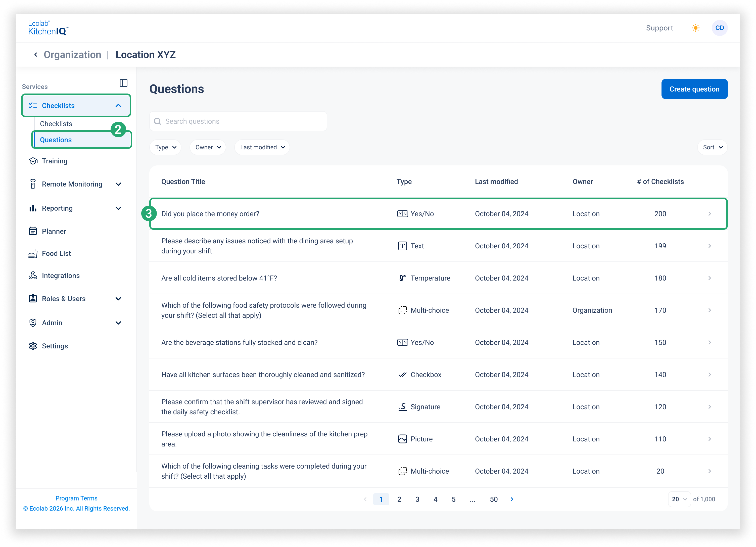Click the Picture type icon

pos(402,439)
